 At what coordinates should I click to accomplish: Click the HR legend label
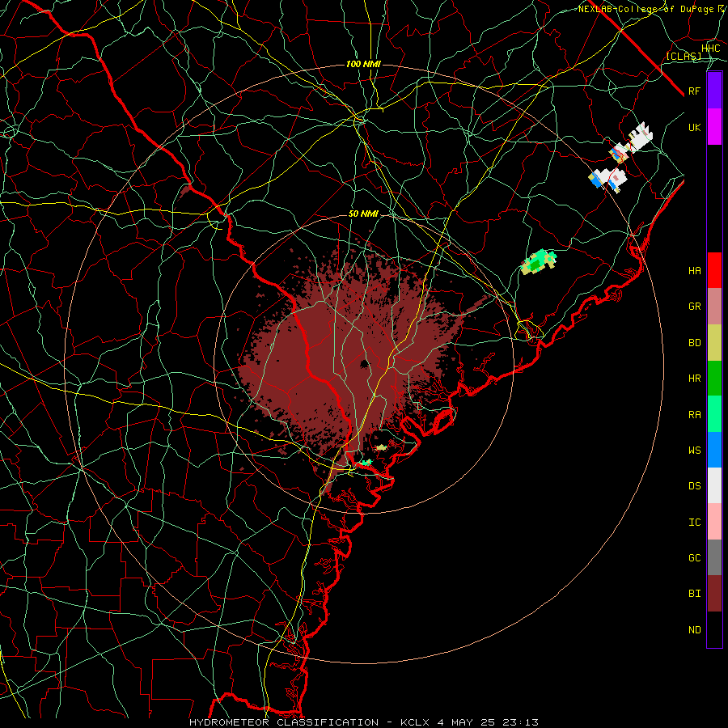click(694, 379)
